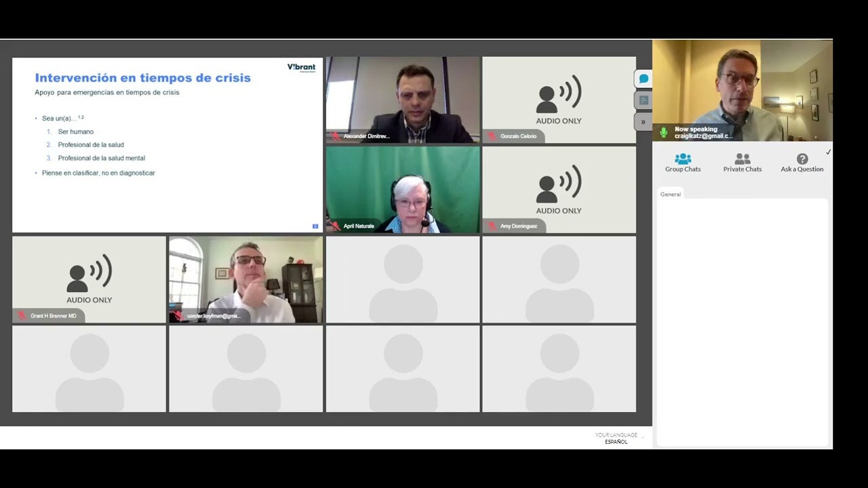Open Private Chats

pos(743,163)
